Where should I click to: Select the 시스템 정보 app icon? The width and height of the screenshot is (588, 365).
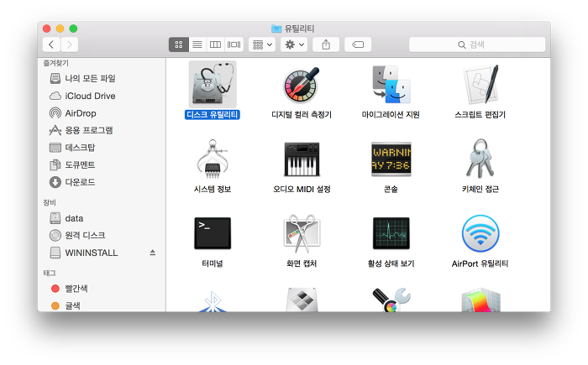click(213, 159)
